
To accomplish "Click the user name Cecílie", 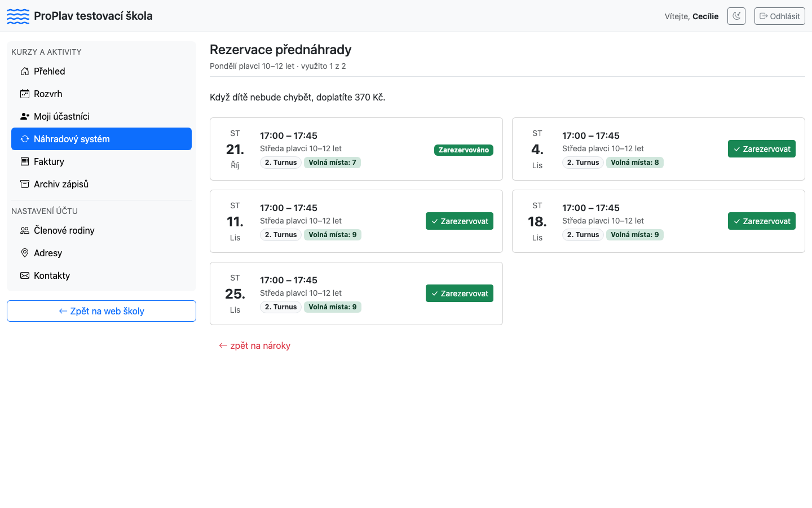I will click(x=705, y=16).
